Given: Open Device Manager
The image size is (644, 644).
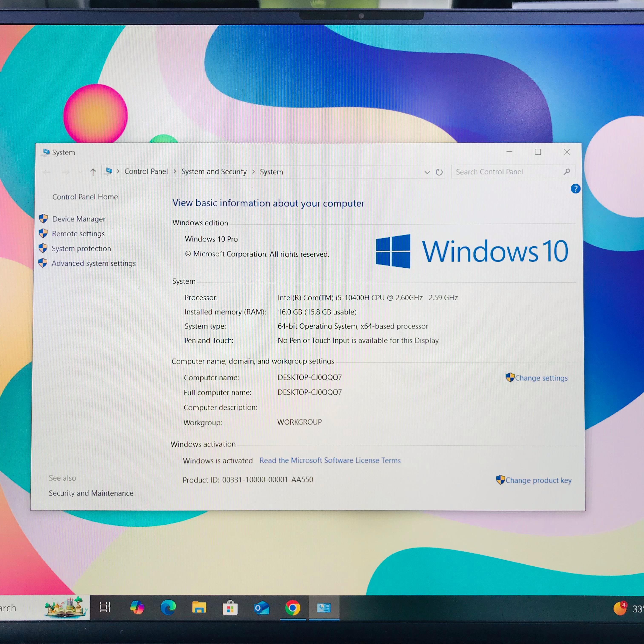Looking at the screenshot, I should 79,219.
